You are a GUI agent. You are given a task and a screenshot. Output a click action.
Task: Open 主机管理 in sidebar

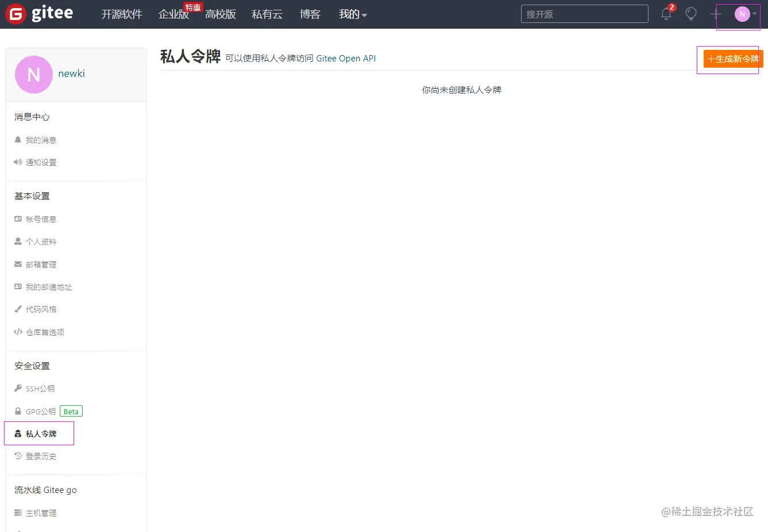click(41, 513)
